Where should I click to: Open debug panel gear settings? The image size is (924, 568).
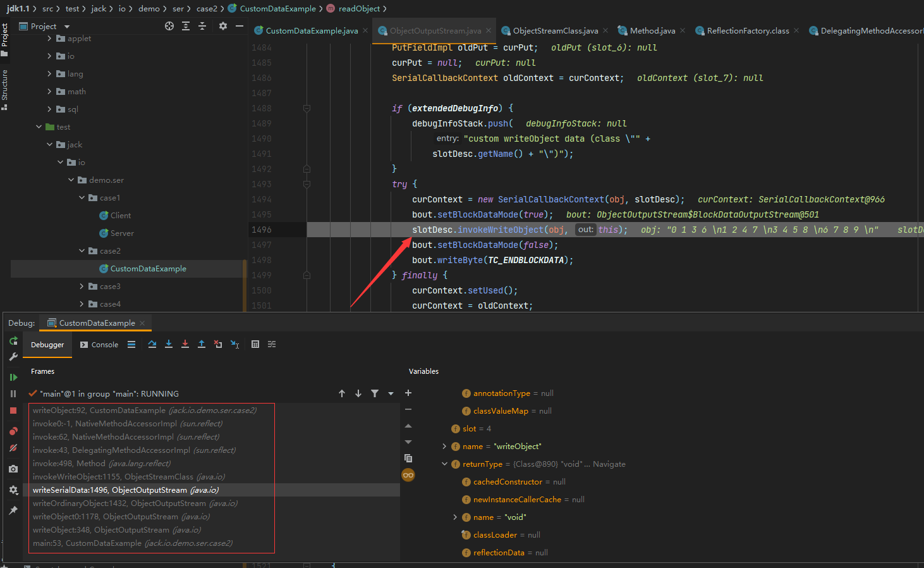[13, 490]
